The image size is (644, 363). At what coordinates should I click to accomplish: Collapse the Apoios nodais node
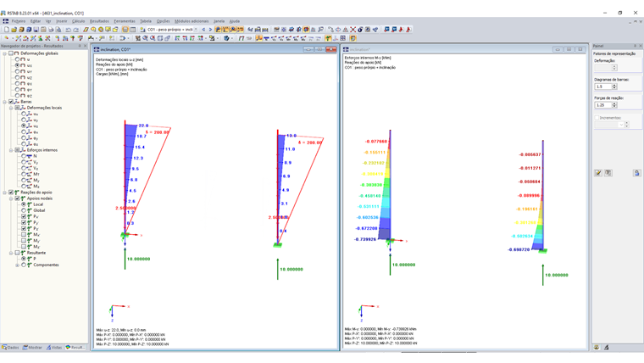(x=11, y=198)
